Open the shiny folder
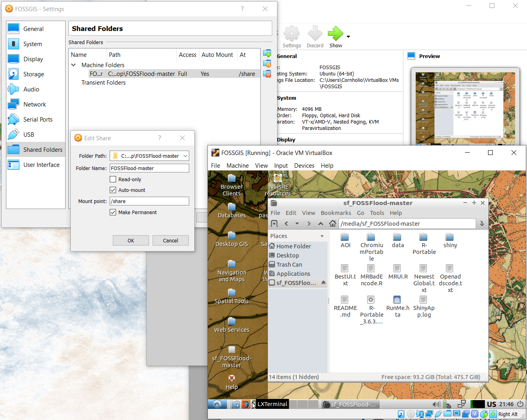Image resolution: width=527 pixels, height=420 pixels. pyautogui.click(x=450, y=241)
